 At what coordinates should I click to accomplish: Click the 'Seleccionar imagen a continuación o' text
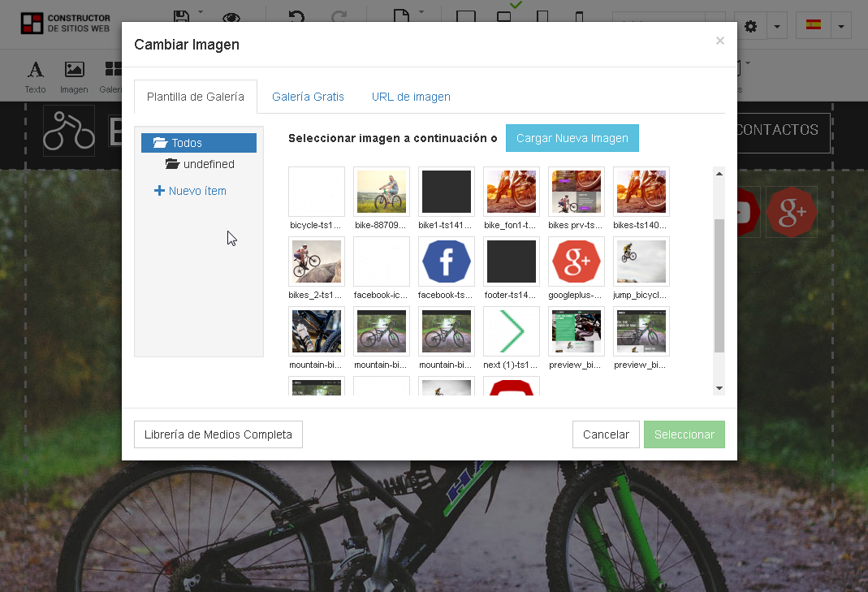(x=392, y=138)
